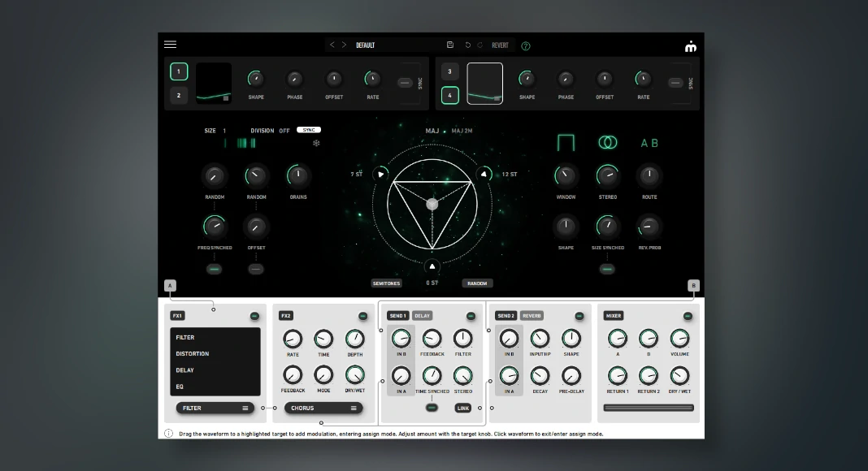This screenshot has width=868, height=471.
Task: Click the snowflake freeze icon
Action: (x=316, y=144)
